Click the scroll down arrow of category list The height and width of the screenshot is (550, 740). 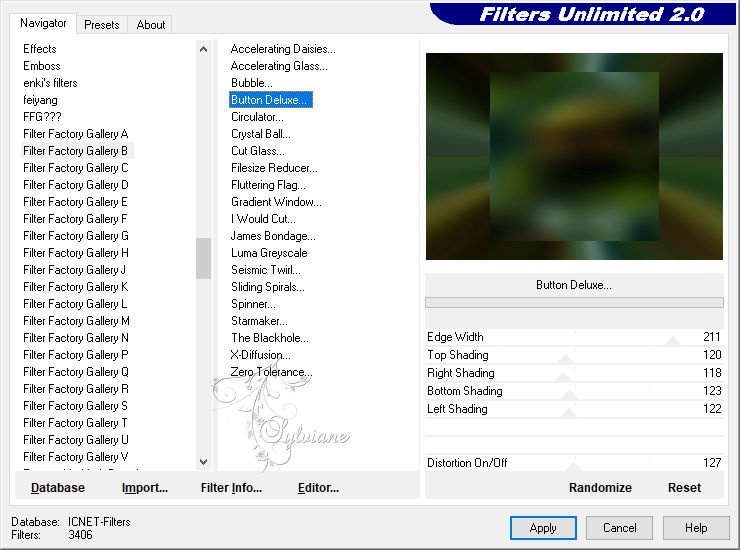coord(203,462)
